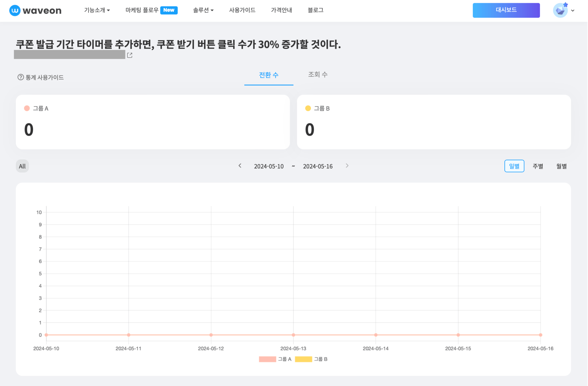Viewport: 588px width, 386px height.
Task: Enable the 주별 view toggle
Action: pos(538,166)
